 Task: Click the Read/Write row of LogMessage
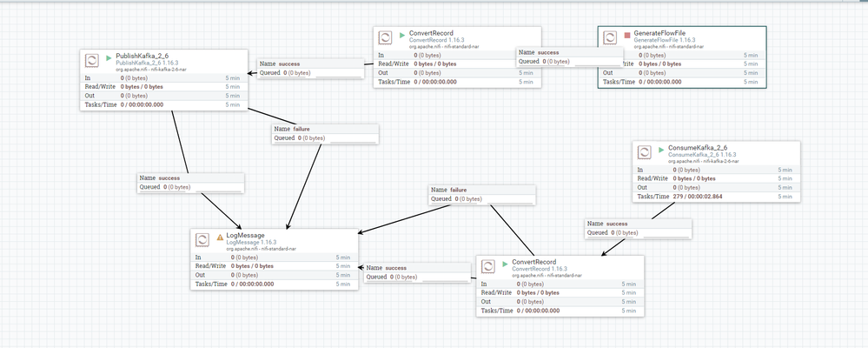click(275, 266)
